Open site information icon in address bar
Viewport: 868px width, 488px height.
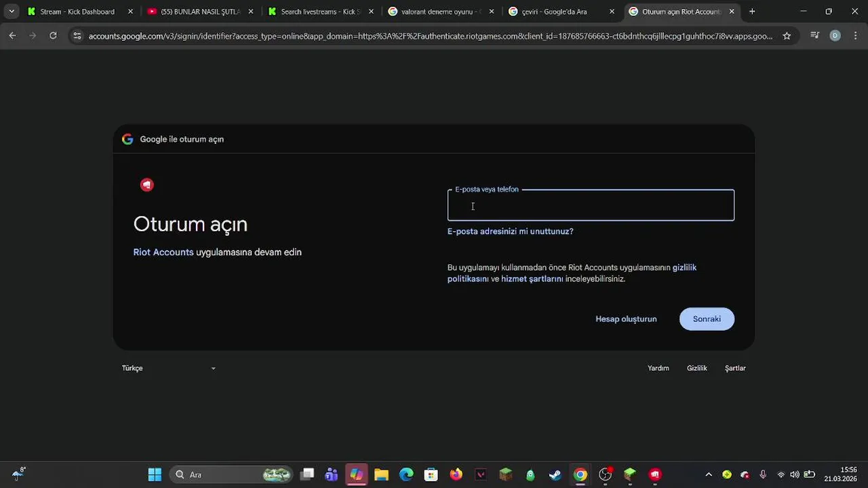tap(77, 36)
